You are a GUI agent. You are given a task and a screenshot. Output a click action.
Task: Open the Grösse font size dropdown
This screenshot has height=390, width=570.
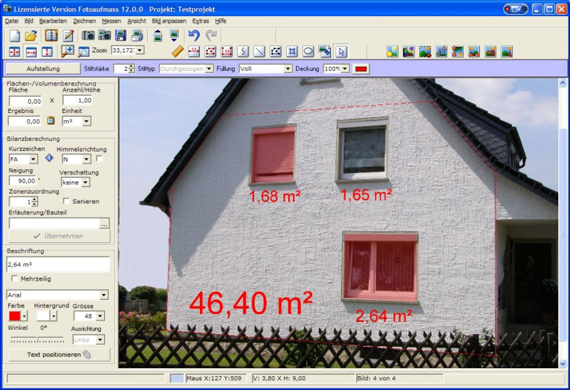100,316
